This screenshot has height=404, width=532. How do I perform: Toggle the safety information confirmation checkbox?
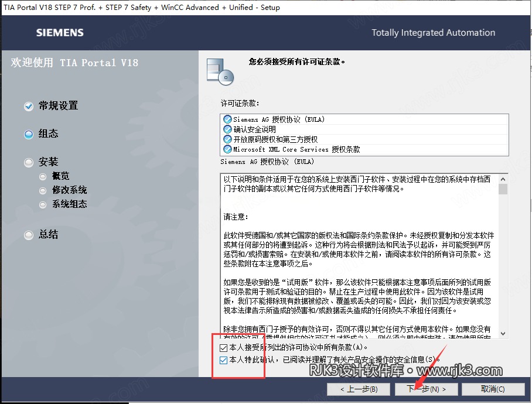click(223, 360)
